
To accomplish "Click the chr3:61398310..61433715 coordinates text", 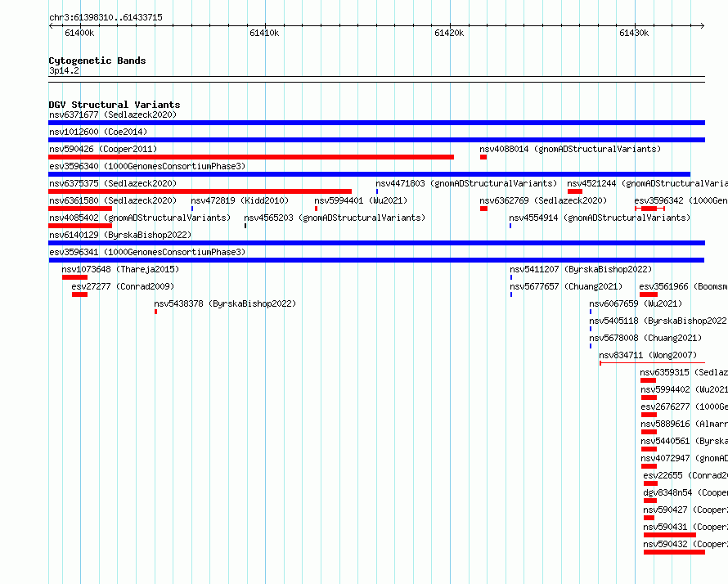I will (x=106, y=18).
